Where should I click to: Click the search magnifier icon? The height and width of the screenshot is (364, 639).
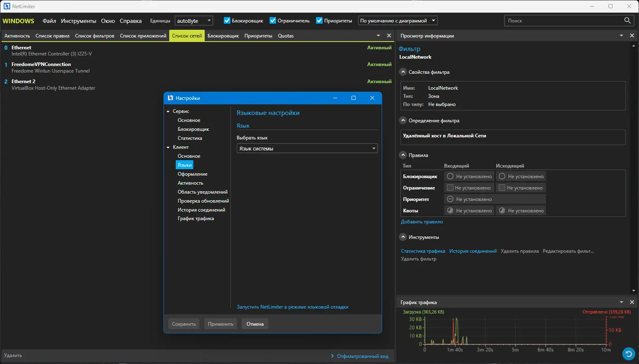coord(627,20)
